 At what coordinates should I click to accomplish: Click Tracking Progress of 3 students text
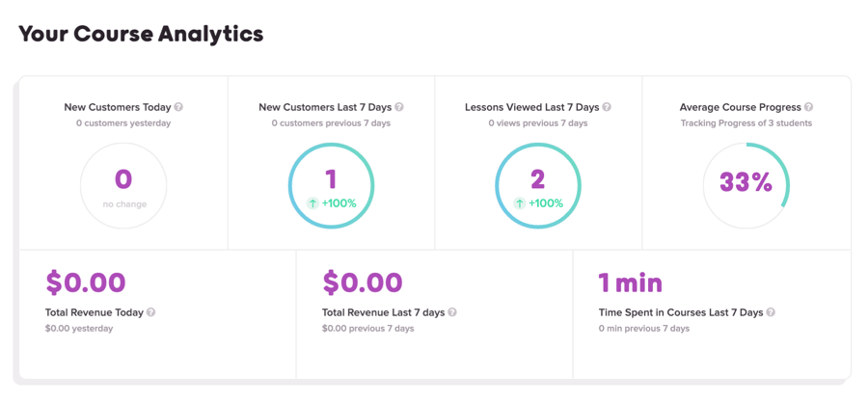click(746, 122)
